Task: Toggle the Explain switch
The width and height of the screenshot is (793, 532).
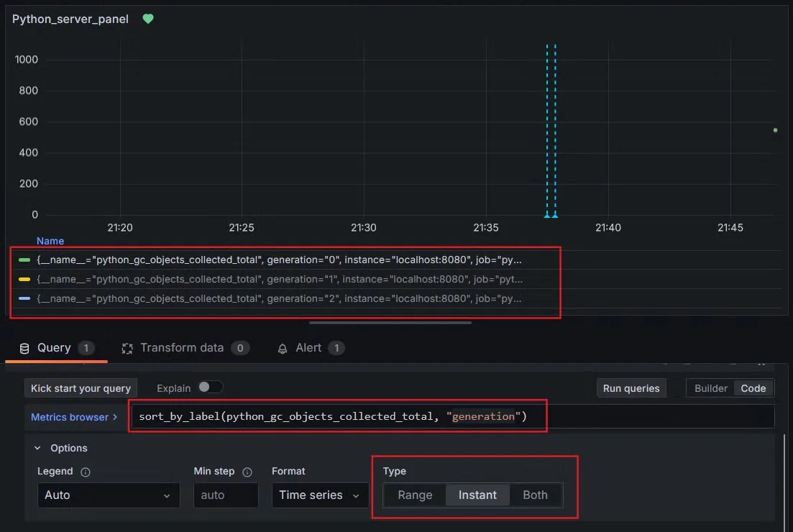Action: click(210, 387)
